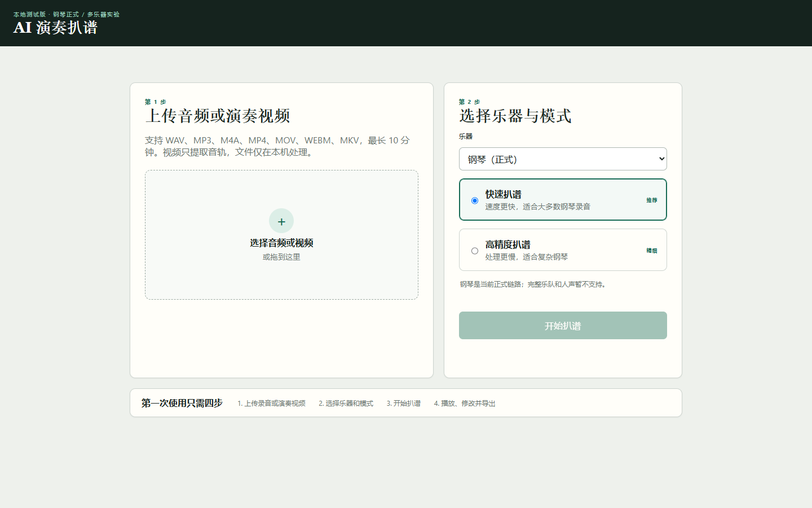Screen dimensions: 812x508
Task: Click step text 2. 选择乐器和模式
Action: [346, 404]
